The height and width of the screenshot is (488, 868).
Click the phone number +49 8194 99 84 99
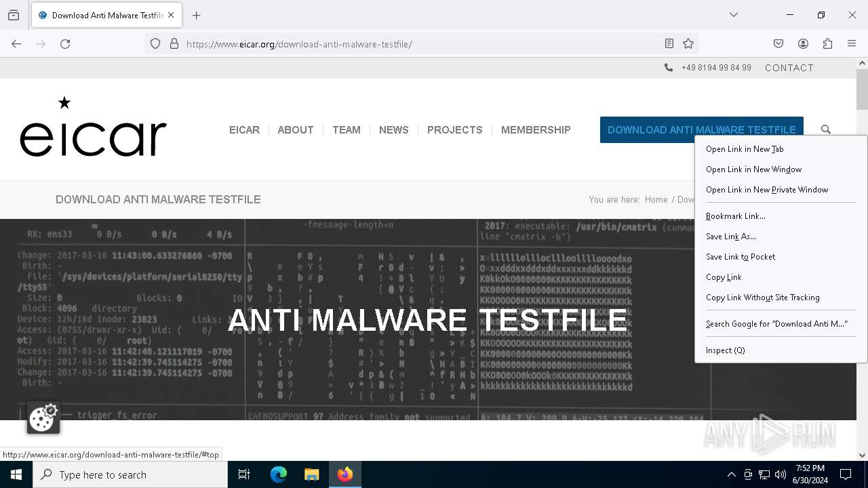click(716, 68)
